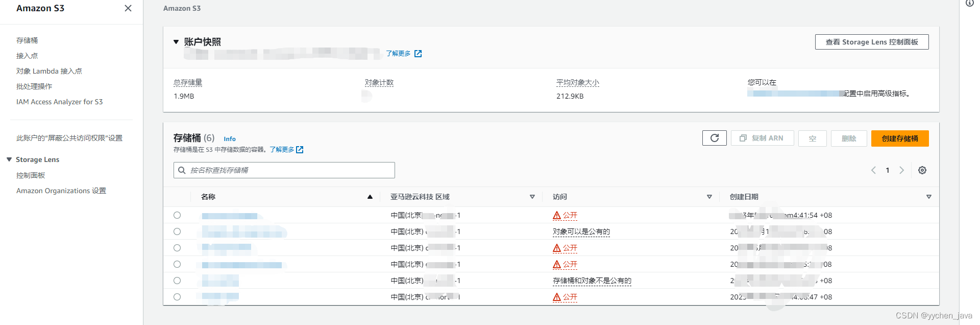Image resolution: width=980 pixels, height=325 pixels.
Task: Click the 复制 ARN button
Action: (x=763, y=138)
